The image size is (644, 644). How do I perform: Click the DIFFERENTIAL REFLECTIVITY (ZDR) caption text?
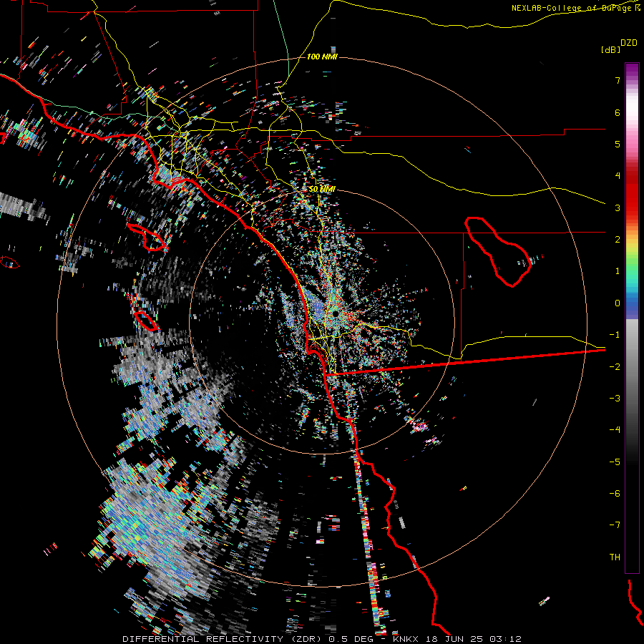(x=223, y=639)
